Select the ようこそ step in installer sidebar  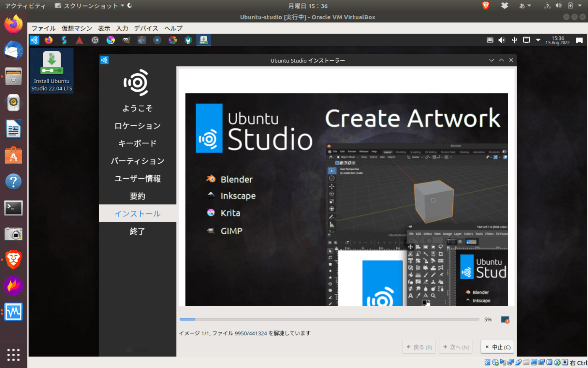pyautogui.click(x=137, y=108)
